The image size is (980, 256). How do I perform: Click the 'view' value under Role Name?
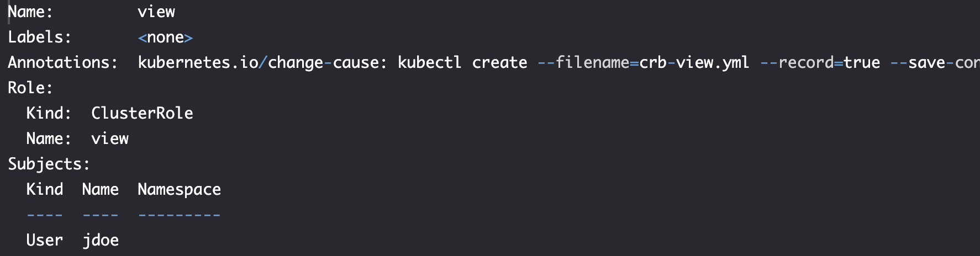click(x=110, y=138)
